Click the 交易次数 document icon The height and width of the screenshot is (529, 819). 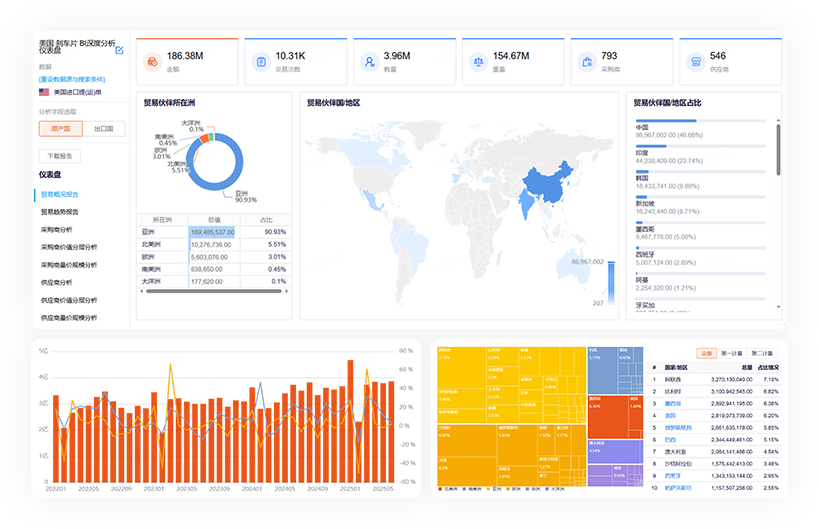[x=260, y=62]
